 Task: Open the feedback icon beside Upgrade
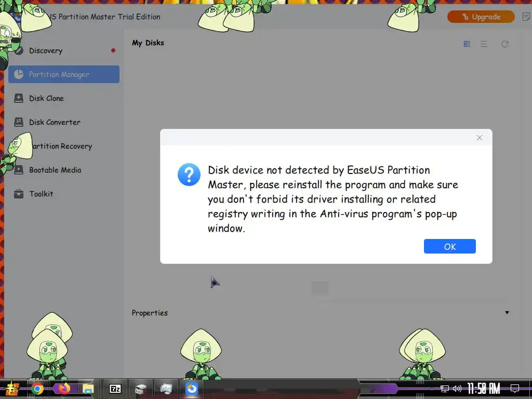coord(526,17)
